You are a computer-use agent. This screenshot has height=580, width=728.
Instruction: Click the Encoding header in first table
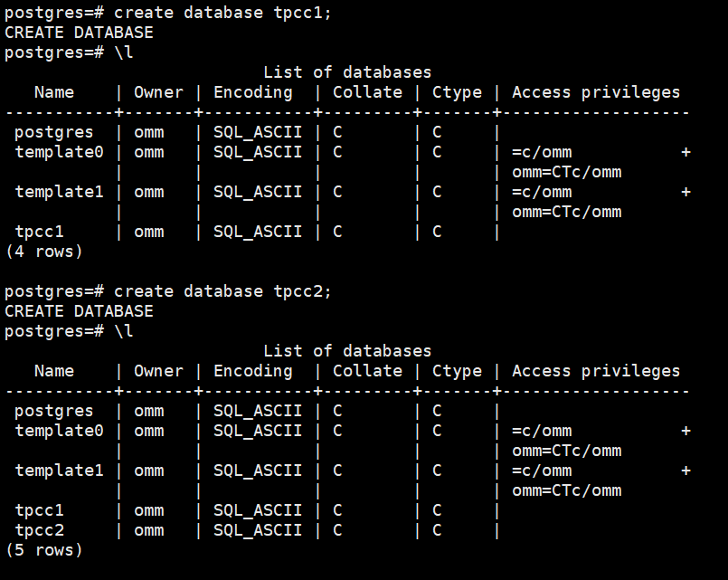tap(253, 92)
